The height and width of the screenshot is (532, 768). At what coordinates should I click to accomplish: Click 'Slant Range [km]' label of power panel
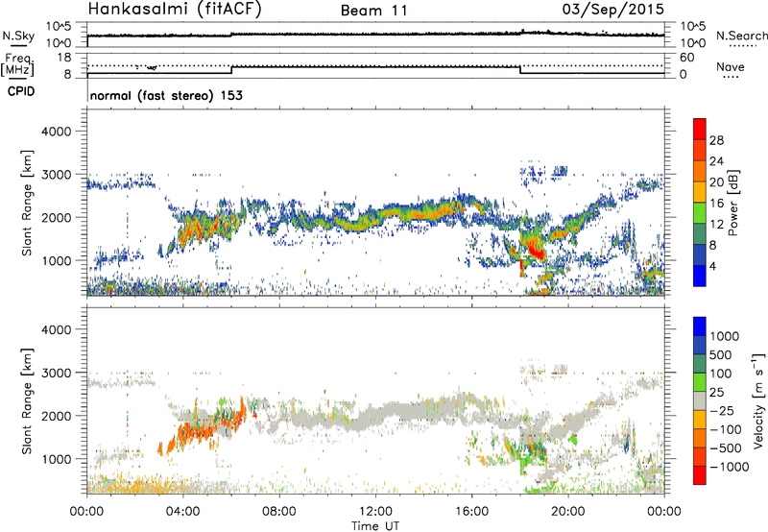click(x=27, y=203)
